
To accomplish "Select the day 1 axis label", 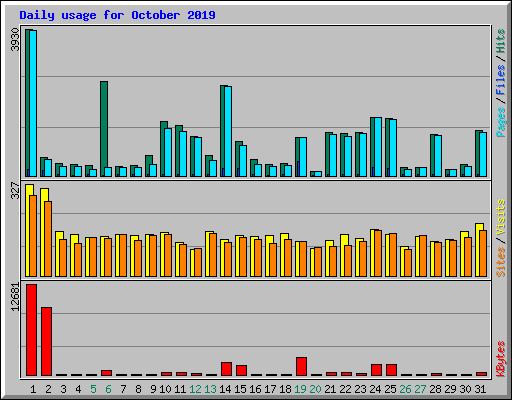I will point(33,389).
